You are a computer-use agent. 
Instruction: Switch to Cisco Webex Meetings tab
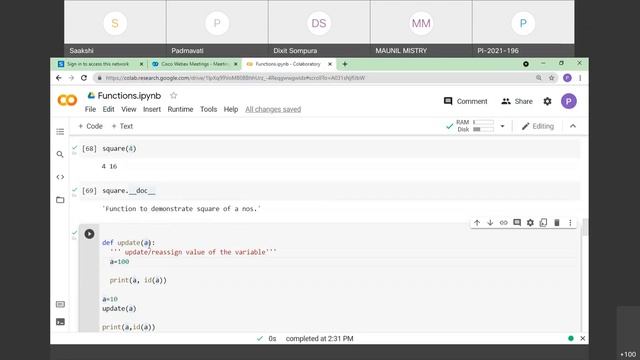click(191, 64)
